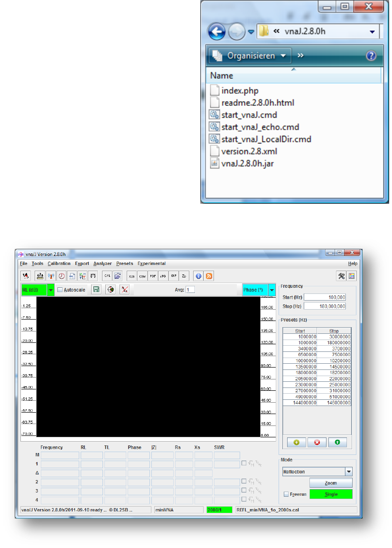Click the red crossed marker icon

(x=125, y=289)
